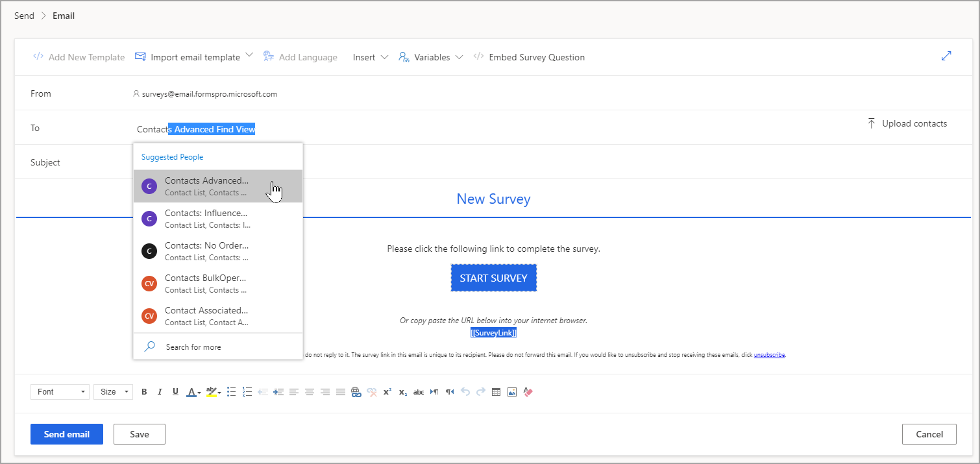Screen dimensions: 980x464
Task: Redo the last edit
Action: click(x=481, y=392)
